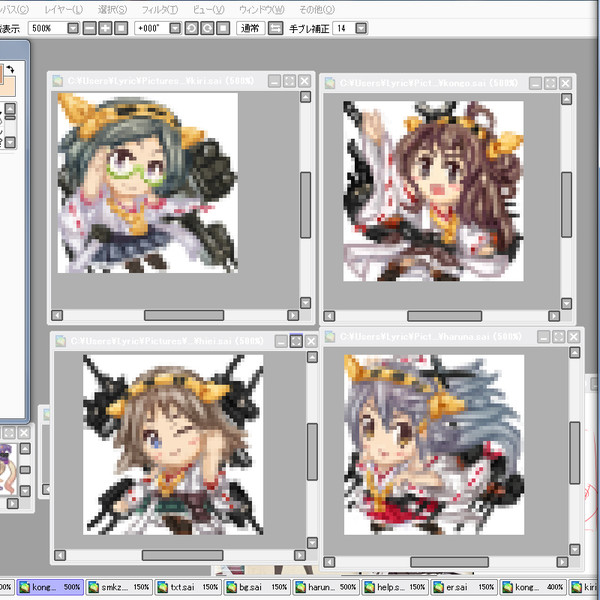Screen dimensions: 600x600
Task: Open the 500% zoom level dropdown
Action: [x=74, y=28]
